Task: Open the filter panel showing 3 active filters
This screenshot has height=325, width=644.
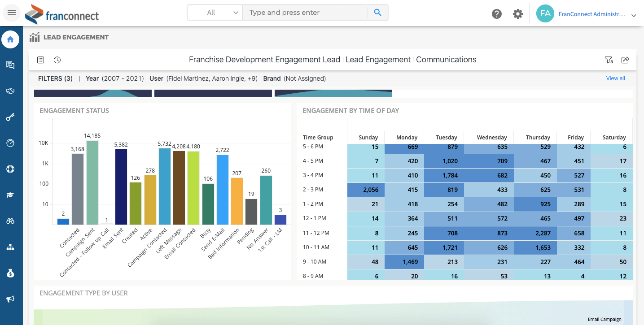Action: point(609,60)
